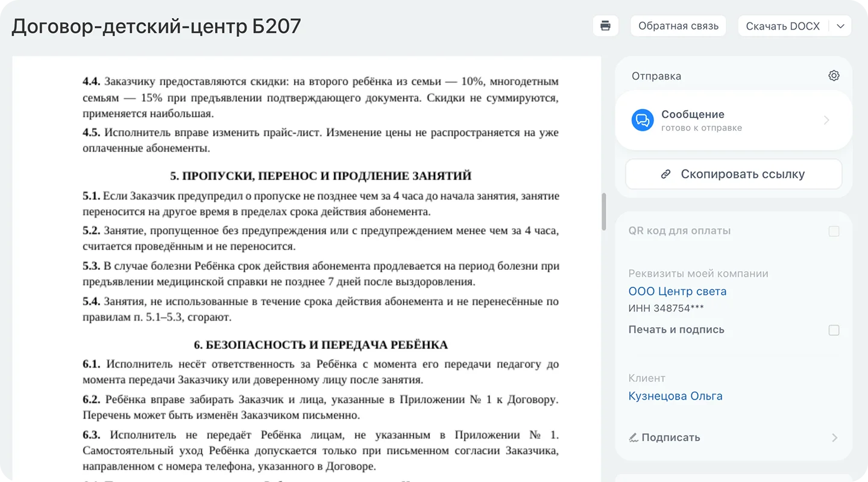The width and height of the screenshot is (868, 482).
Task: Click clause number 5.3. in document
Action: coord(92,266)
